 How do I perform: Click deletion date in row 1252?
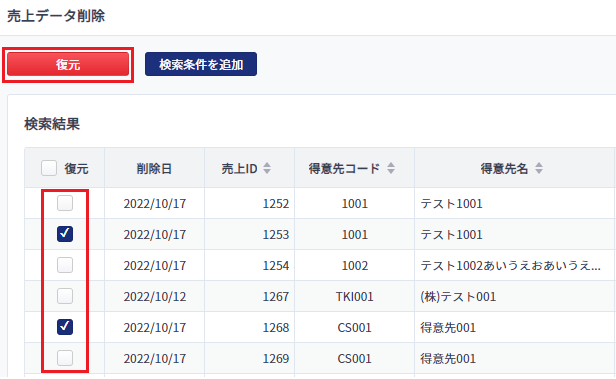point(155,203)
